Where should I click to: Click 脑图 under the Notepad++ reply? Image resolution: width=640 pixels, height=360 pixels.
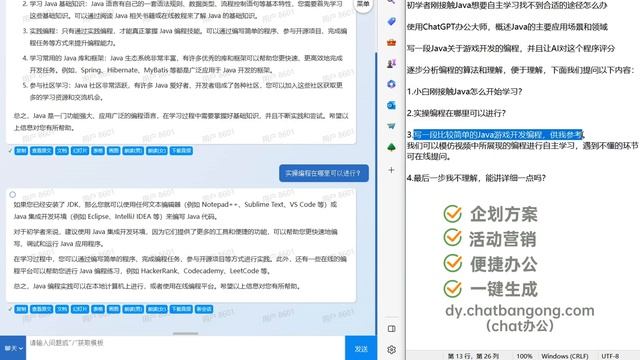pos(113,309)
